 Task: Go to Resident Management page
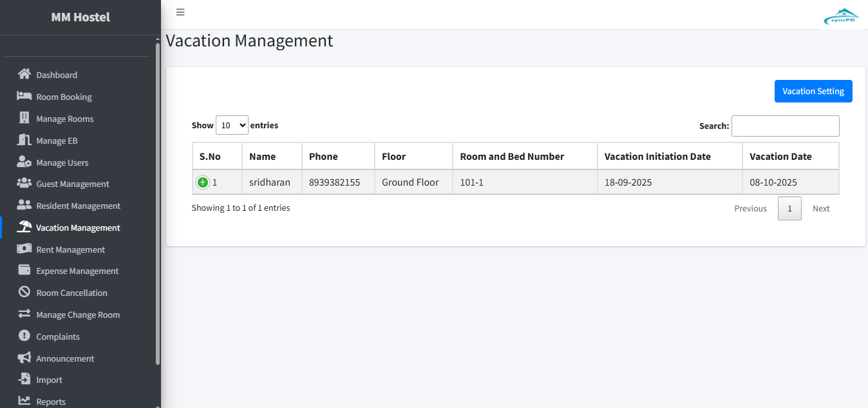[78, 206]
